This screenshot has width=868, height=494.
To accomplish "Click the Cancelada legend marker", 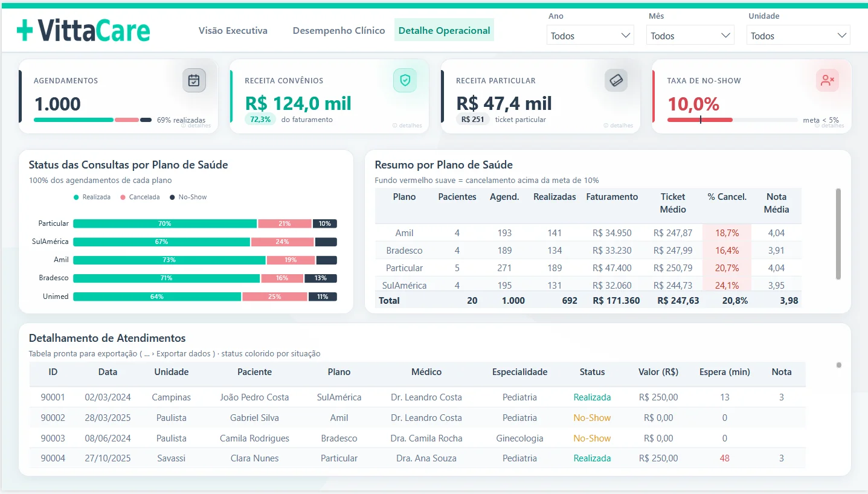I will (123, 197).
